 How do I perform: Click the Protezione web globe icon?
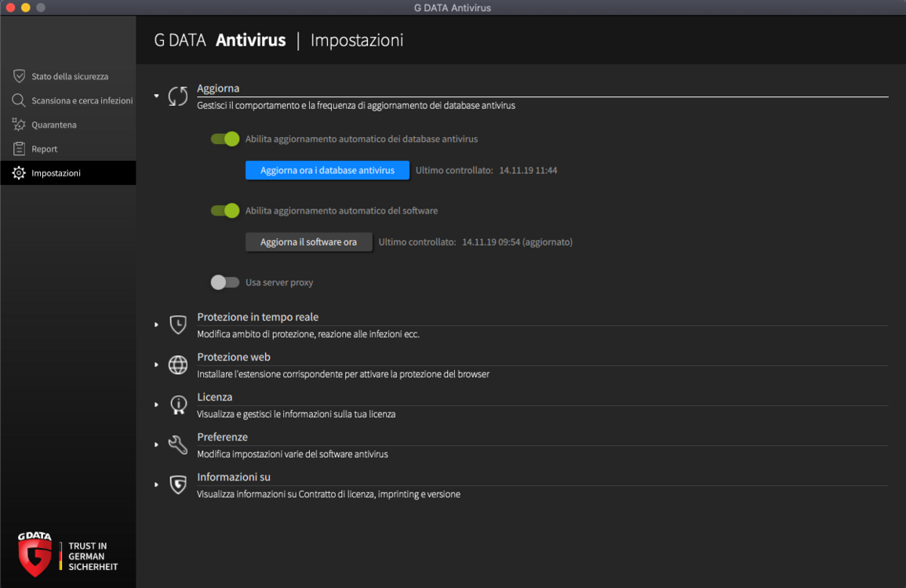tap(178, 365)
